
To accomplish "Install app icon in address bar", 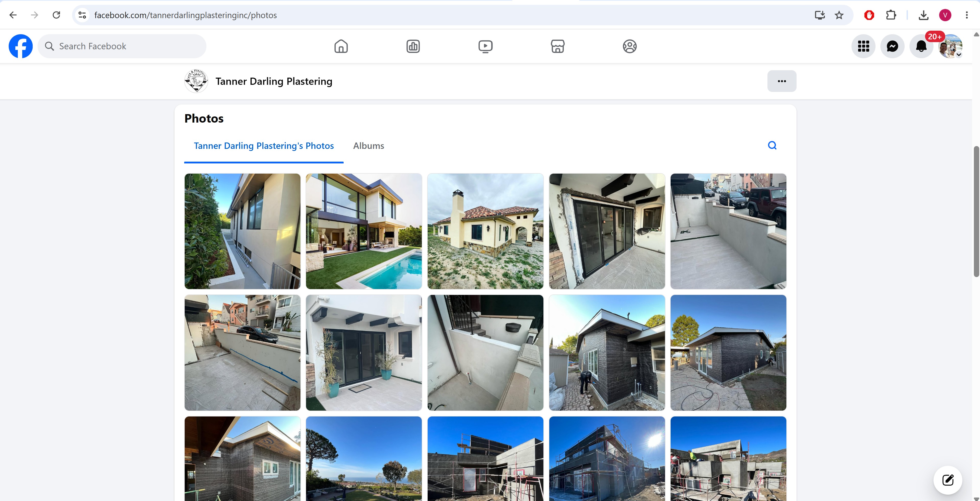I will [820, 15].
